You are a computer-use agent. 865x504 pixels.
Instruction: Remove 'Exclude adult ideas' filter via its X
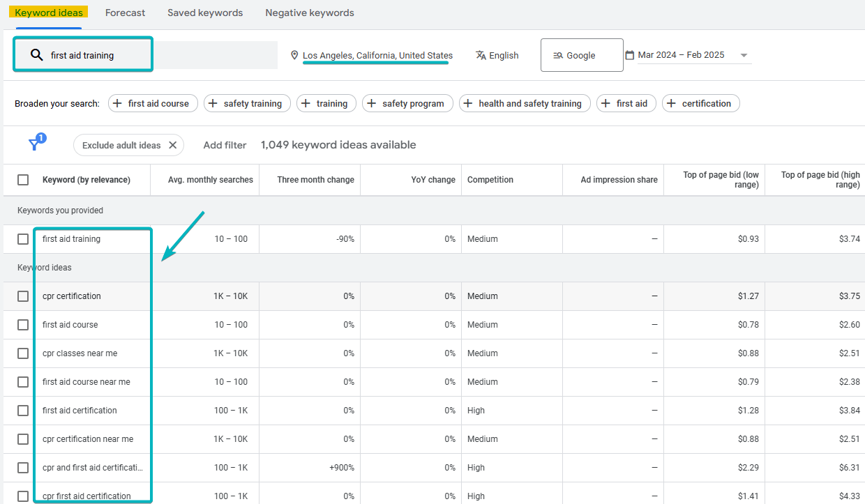click(173, 145)
